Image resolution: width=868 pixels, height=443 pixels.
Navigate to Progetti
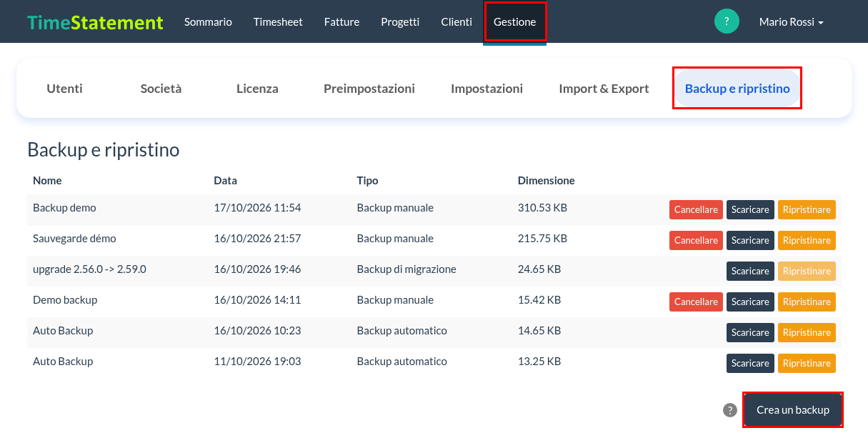click(400, 22)
